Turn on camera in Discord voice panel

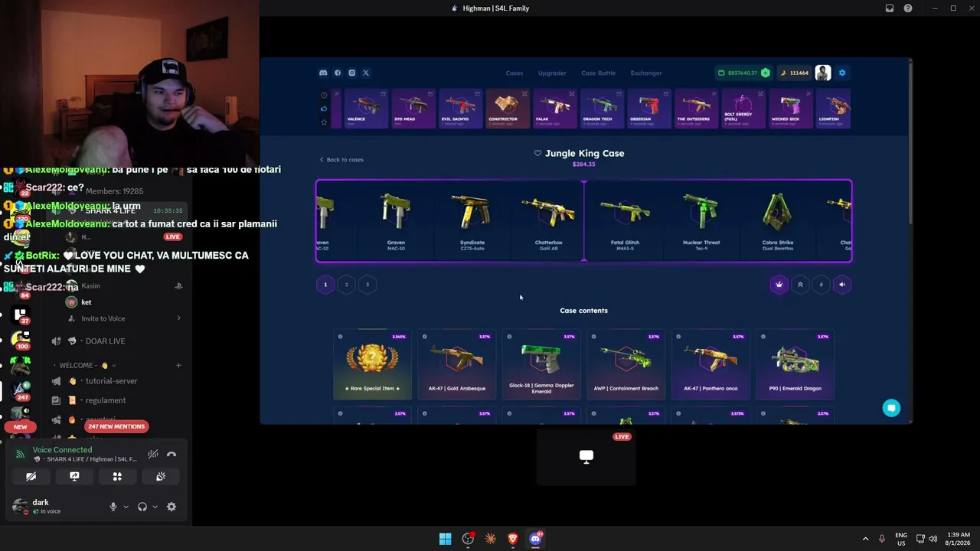pos(31,476)
